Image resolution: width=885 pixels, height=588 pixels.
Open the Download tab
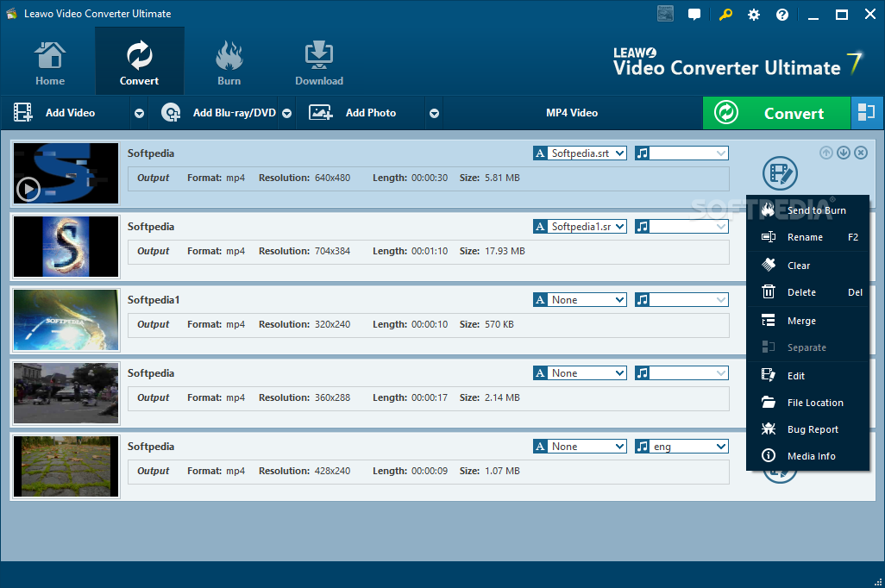pyautogui.click(x=319, y=63)
